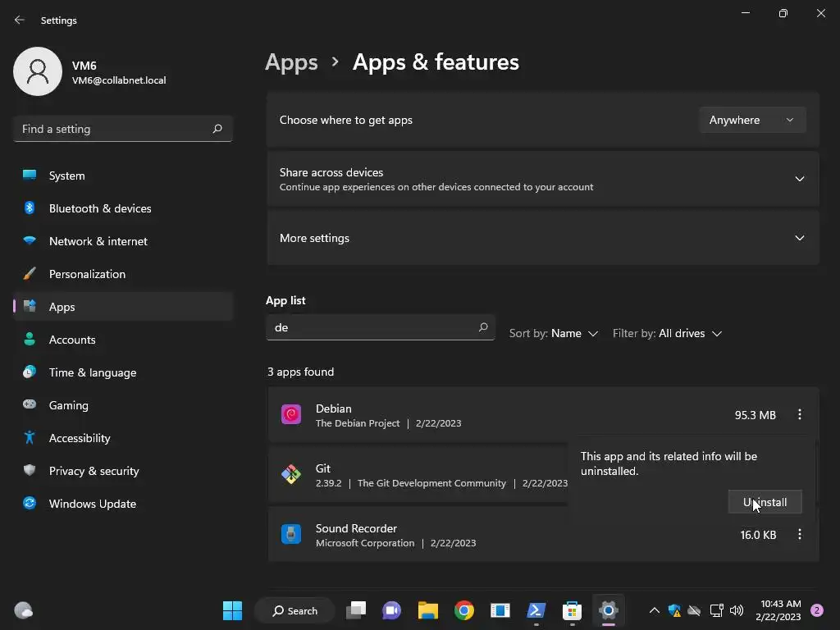This screenshot has width=840, height=630.
Task: Open the three-dot menu for Debian
Action: (x=799, y=414)
